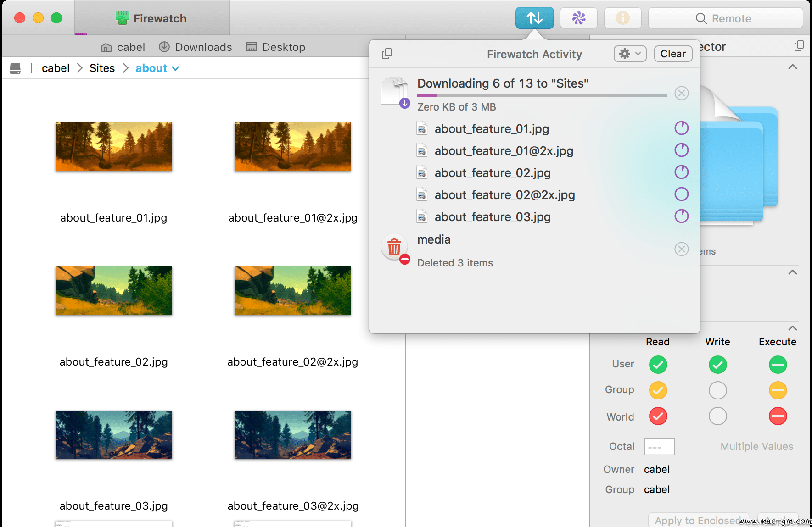The height and width of the screenshot is (527, 812).
Task: Click the about_feature_02@2x.jpg transfer progress indicator
Action: tap(682, 194)
